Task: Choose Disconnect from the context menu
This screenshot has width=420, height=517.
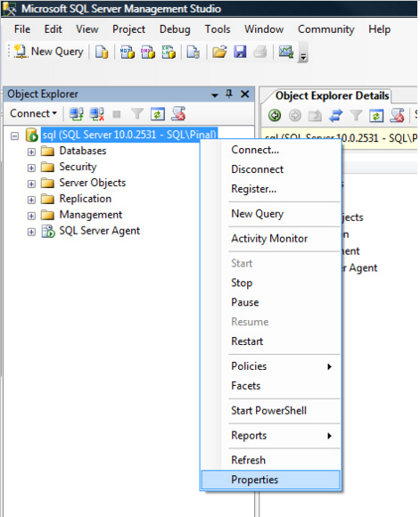Action: (270, 169)
